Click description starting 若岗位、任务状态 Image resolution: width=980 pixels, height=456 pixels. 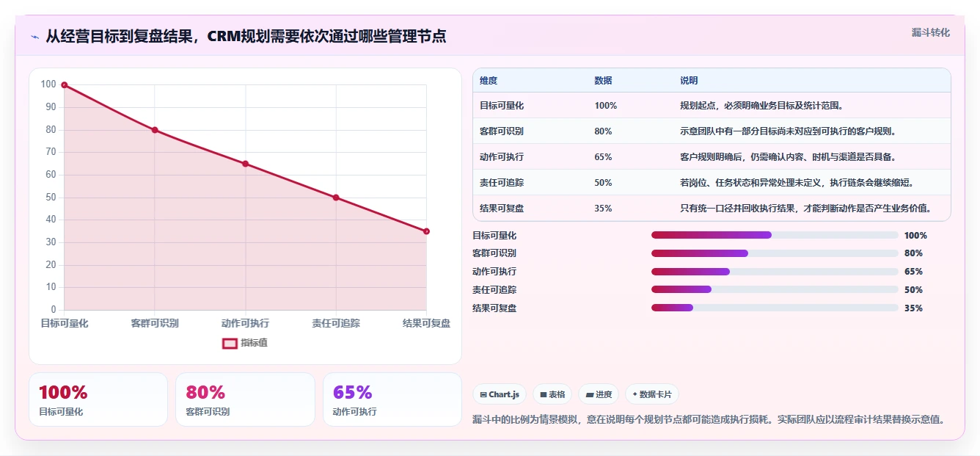[797, 183]
